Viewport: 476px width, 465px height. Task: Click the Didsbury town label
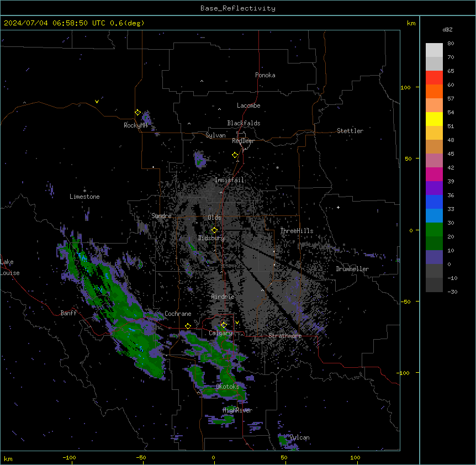211,238
